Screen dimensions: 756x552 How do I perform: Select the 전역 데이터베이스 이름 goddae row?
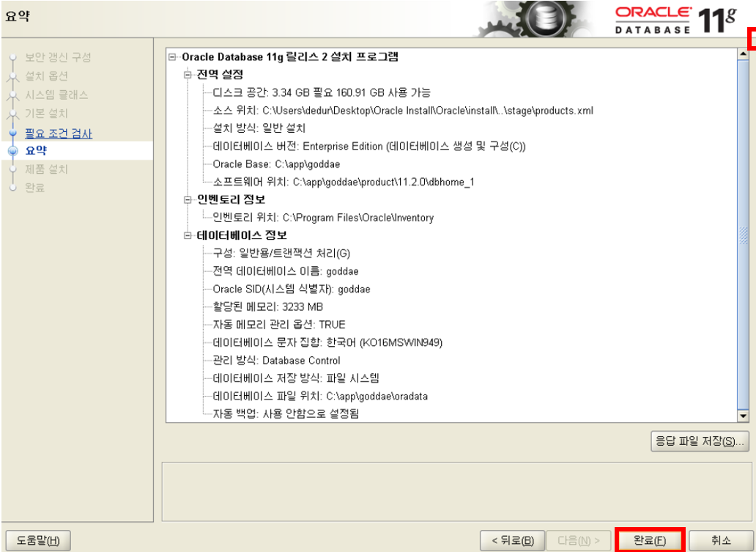point(286,271)
